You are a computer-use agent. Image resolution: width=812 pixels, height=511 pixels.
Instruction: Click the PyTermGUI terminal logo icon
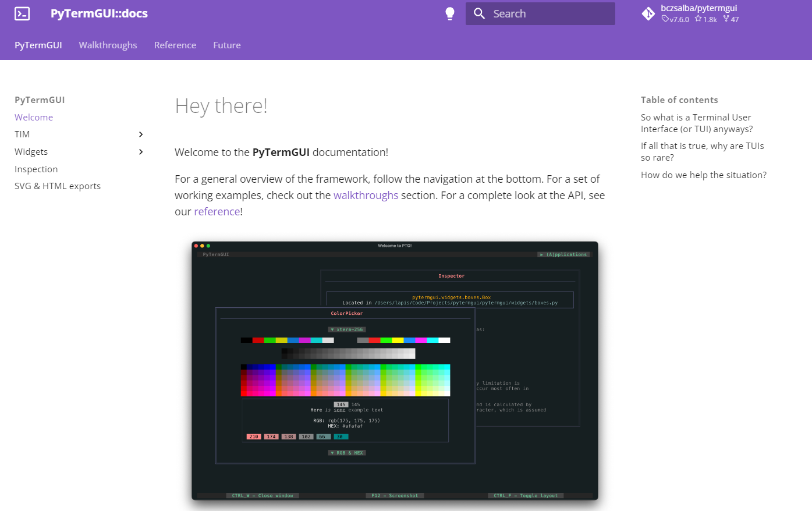(22, 13)
